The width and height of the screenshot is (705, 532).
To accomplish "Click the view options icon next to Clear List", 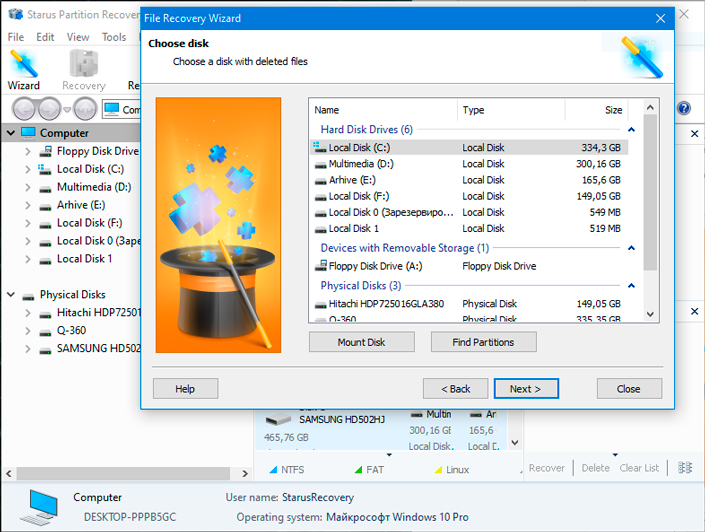I will click(x=685, y=468).
